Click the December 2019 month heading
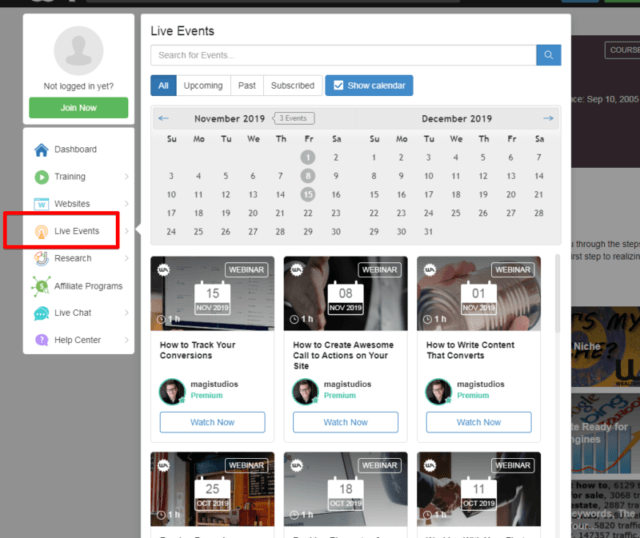This screenshot has width=640, height=538. [456, 118]
